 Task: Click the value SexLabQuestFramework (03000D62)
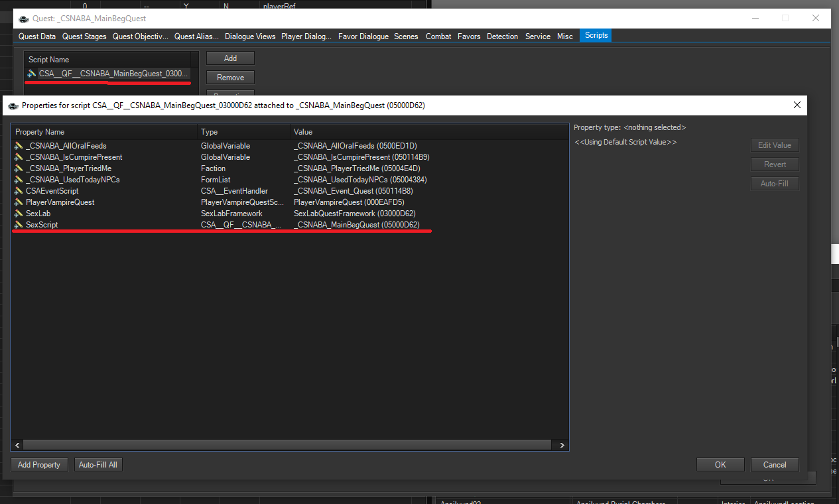(x=354, y=214)
